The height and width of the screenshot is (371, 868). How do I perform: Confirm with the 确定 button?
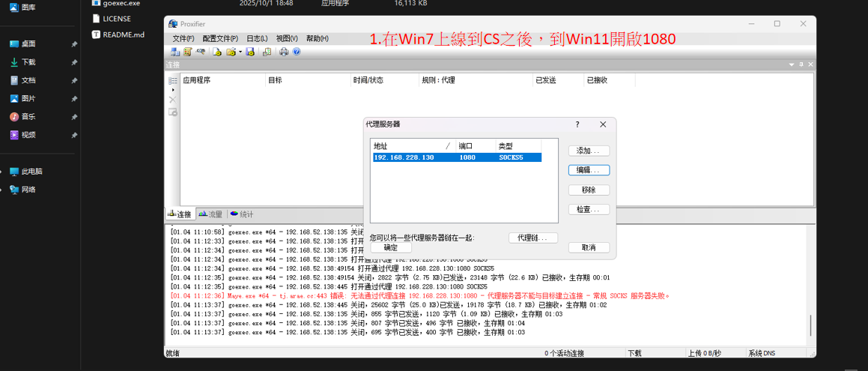coord(391,247)
